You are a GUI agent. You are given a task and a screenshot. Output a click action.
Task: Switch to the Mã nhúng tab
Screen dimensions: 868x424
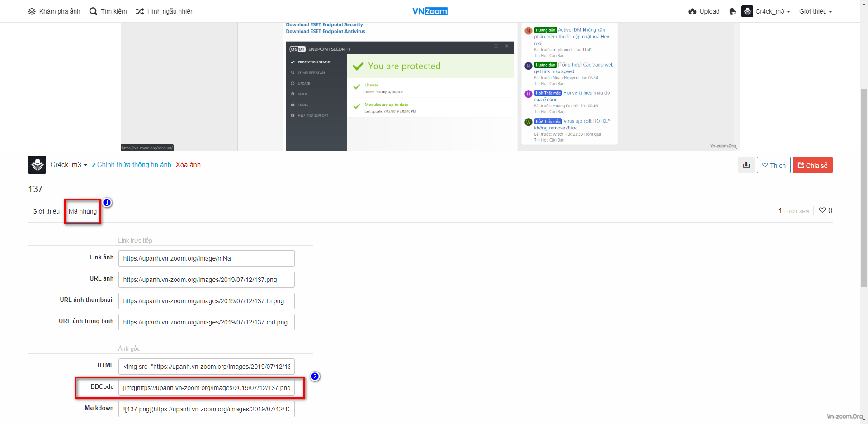click(83, 211)
